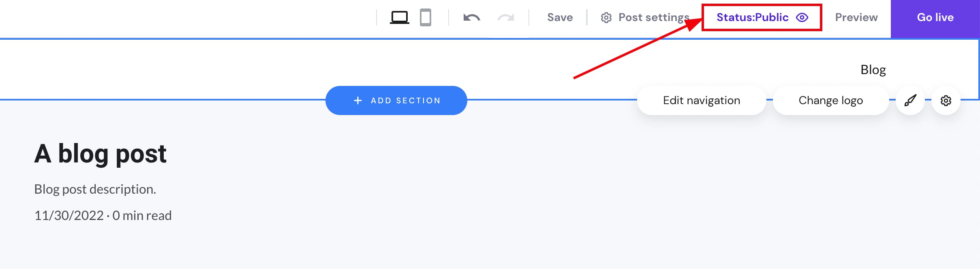Open Preview of the page
This screenshot has height=269, width=980.
856,17
